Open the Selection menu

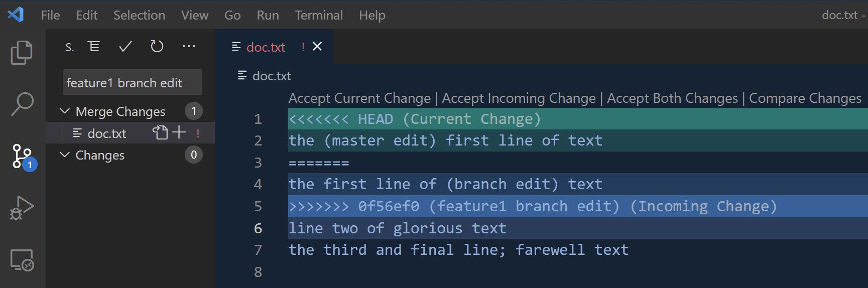pos(139,15)
